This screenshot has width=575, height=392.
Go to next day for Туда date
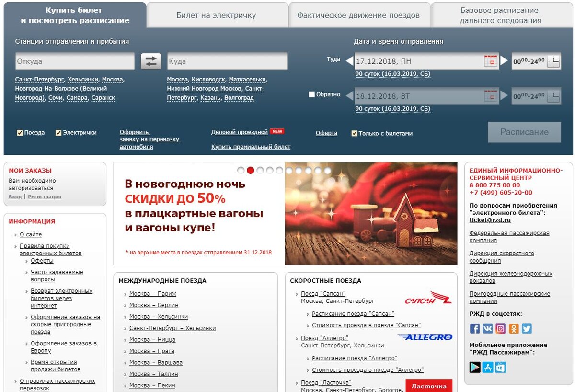[x=504, y=61]
